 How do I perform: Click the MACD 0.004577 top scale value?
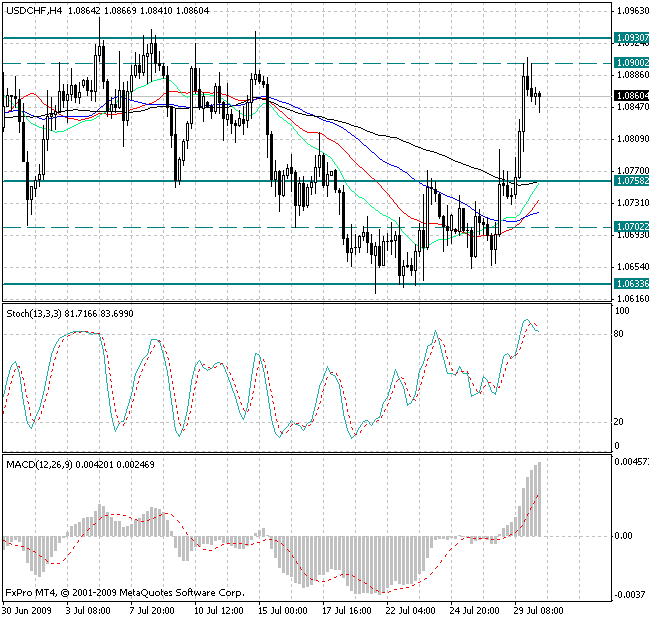coord(629,461)
